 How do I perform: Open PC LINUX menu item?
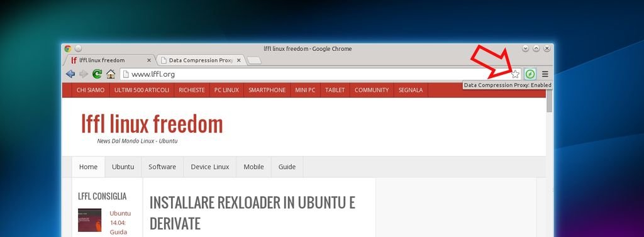click(x=226, y=90)
